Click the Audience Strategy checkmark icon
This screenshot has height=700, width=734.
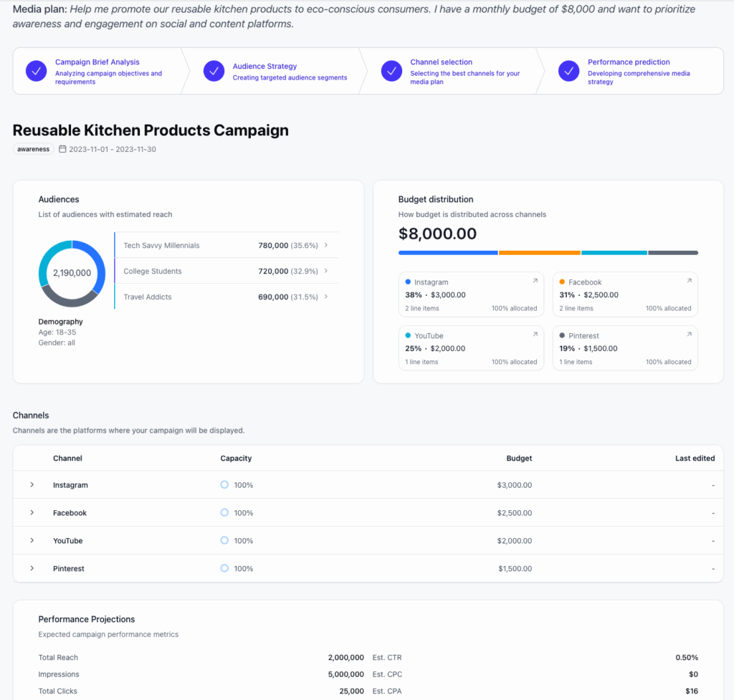click(x=213, y=71)
